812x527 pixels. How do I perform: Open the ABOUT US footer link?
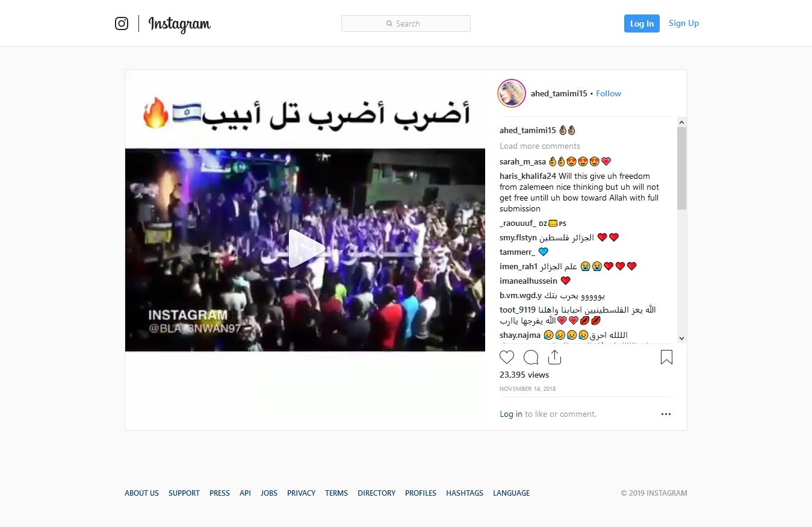tap(141, 493)
